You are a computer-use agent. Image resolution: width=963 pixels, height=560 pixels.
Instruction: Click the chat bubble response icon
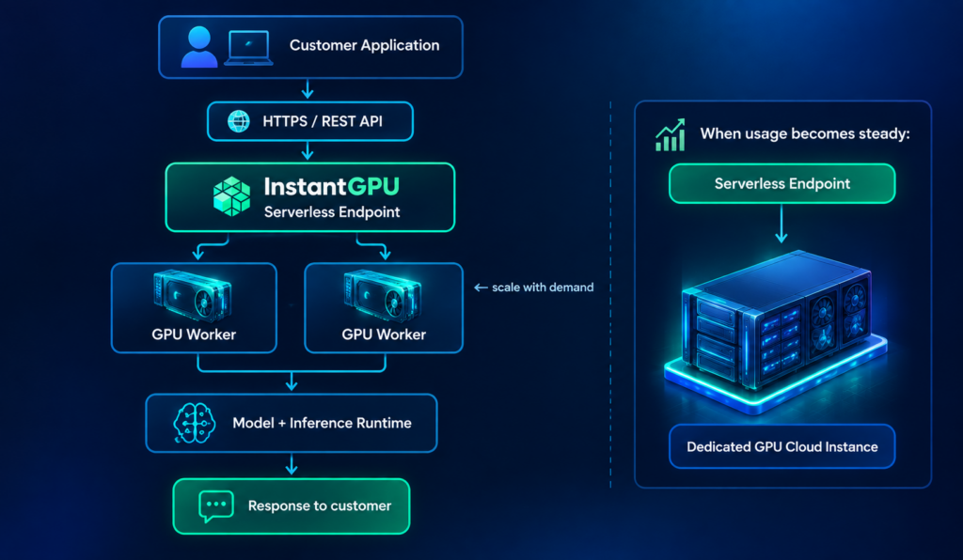[x=215, y=506]
